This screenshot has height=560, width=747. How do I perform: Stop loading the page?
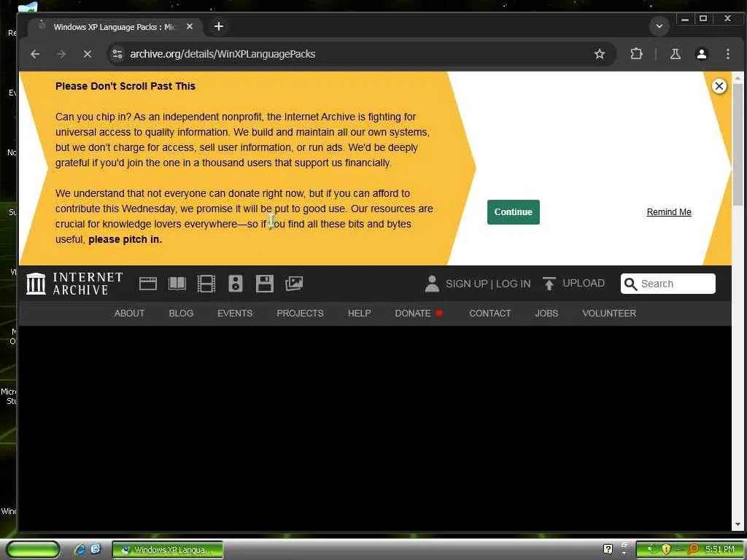pos(88,54)
